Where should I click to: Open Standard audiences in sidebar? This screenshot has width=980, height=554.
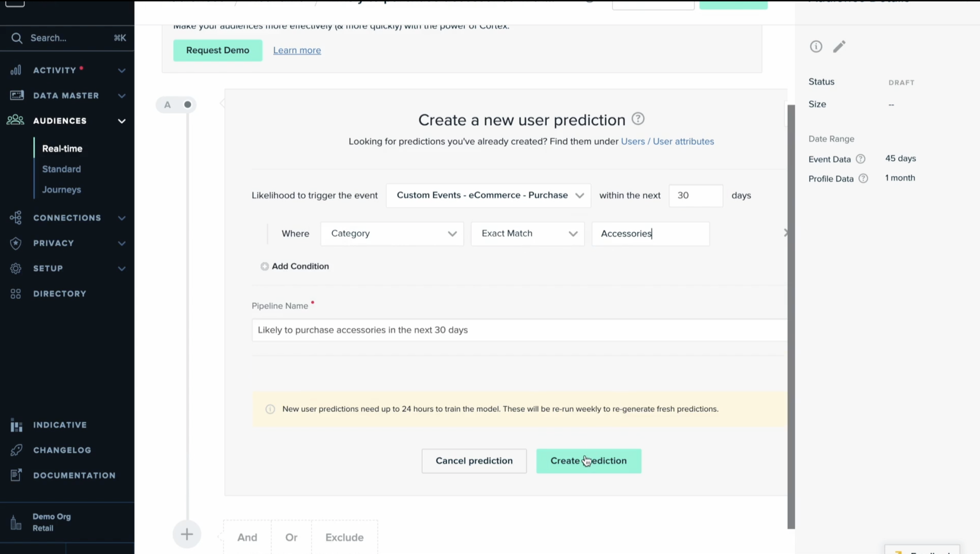tap(61, 169)
